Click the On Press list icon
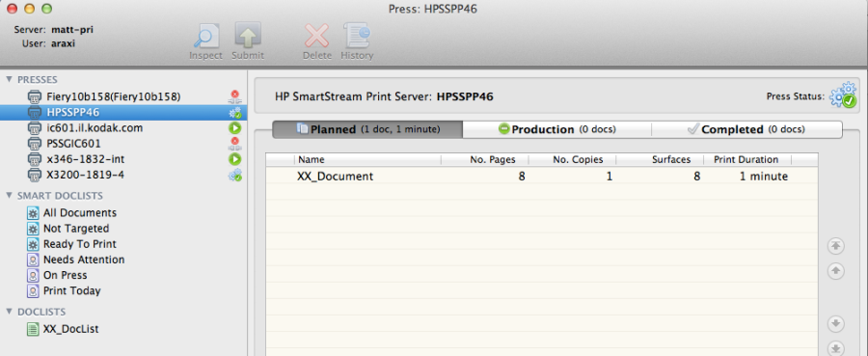The image size is (868, 356). click(33, 275)
